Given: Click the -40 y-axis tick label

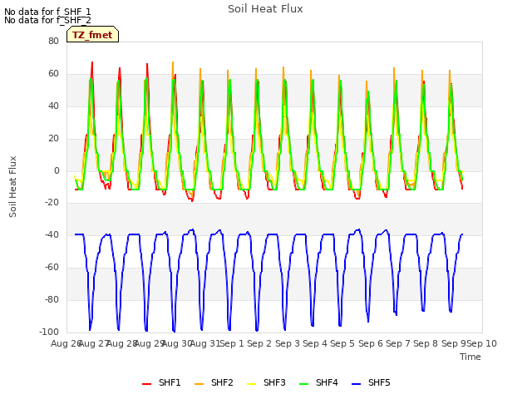Looking at the screenshot, I should point(52,234).
